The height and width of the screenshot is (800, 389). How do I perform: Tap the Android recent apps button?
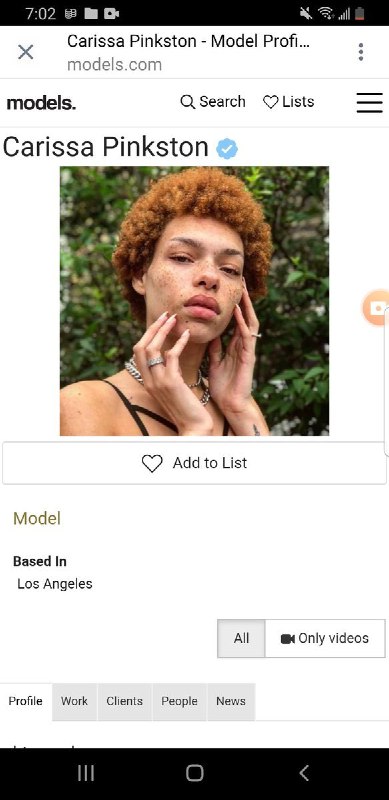86,773
